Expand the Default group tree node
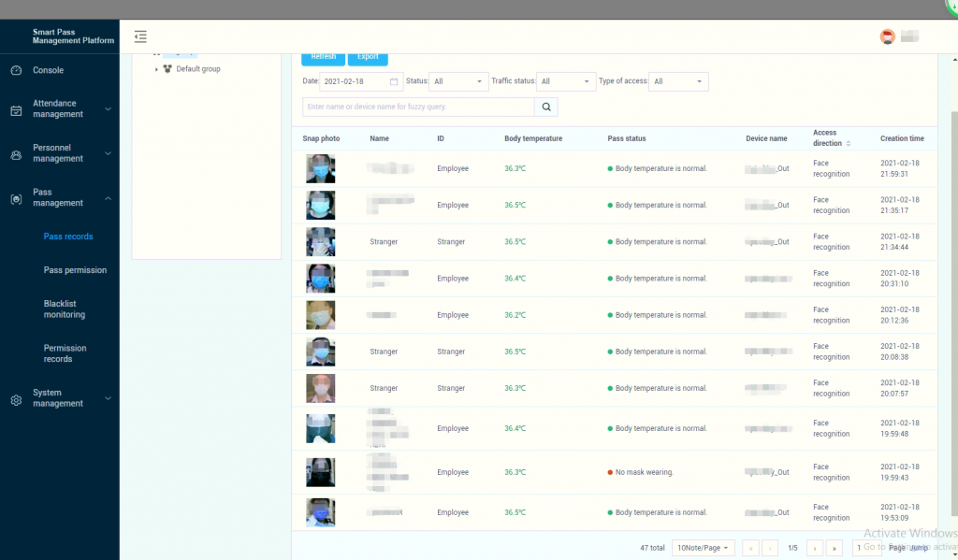This screenshot has width=958, height=560. point(156,69)
